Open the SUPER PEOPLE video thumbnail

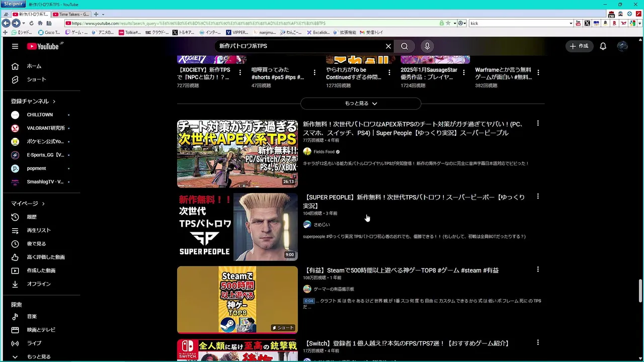click(x=237, y=227)
